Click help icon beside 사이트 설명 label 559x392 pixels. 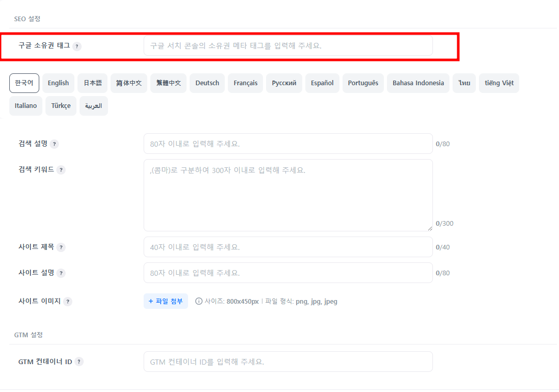61,273
